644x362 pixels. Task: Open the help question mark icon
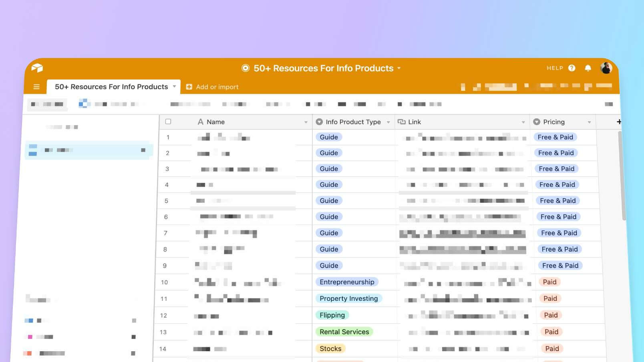572,68
